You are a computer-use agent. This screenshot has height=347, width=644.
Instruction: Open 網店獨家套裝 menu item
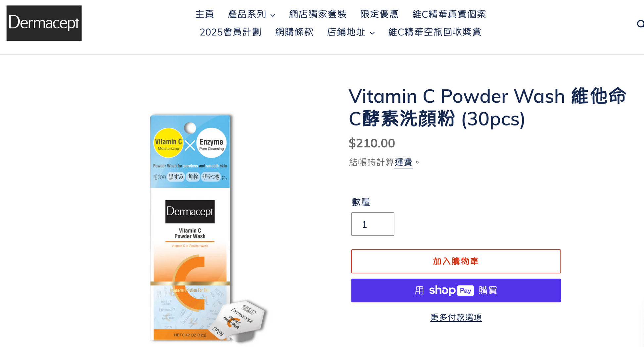point(318,14)
